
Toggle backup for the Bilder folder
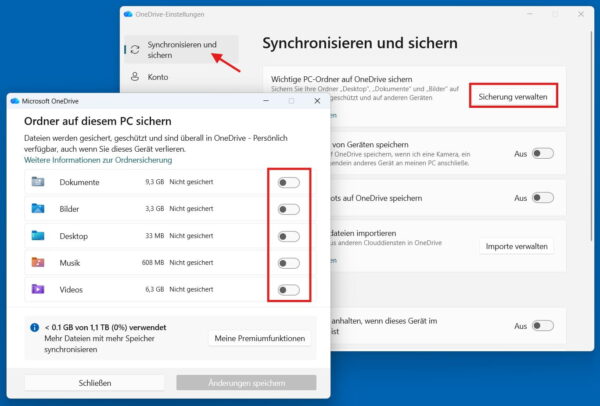click(289, 209)
